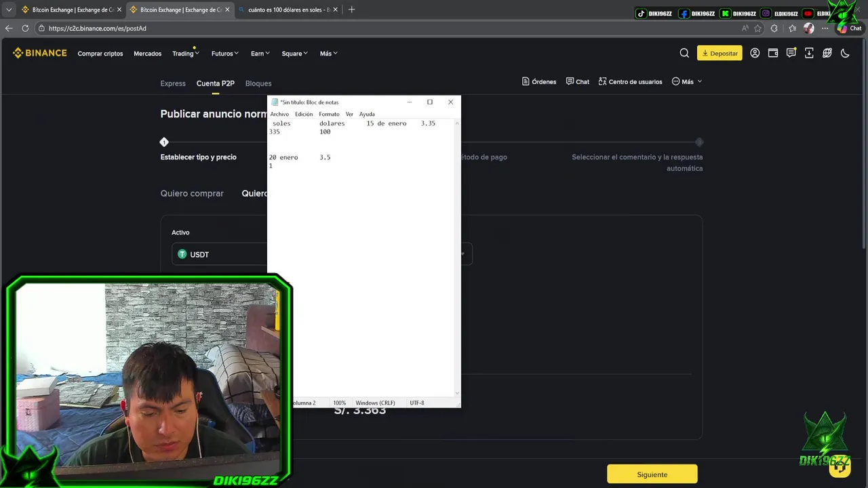868x488 pixels.
Task: Open Copilot Chat button
Action: [849, 28]
